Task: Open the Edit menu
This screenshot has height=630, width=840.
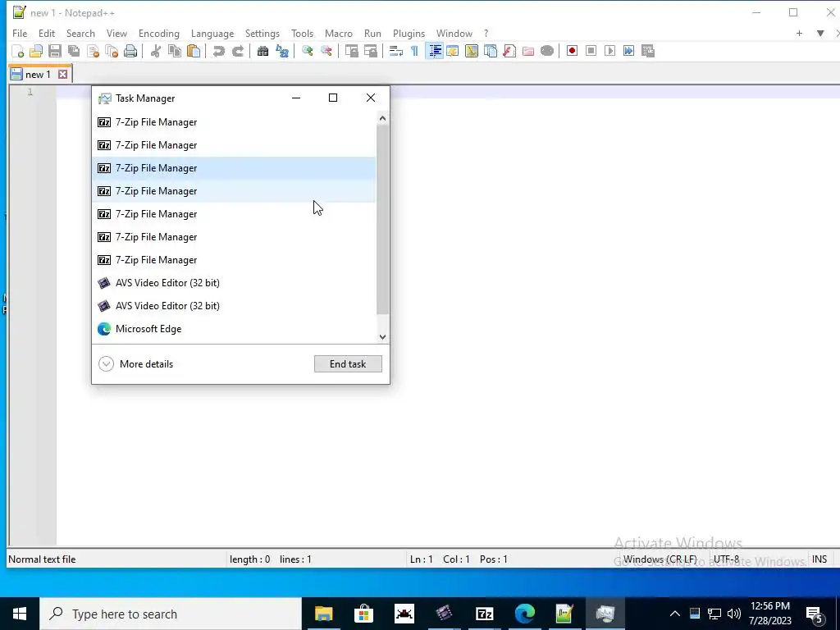Action: [x=47, y=33]
